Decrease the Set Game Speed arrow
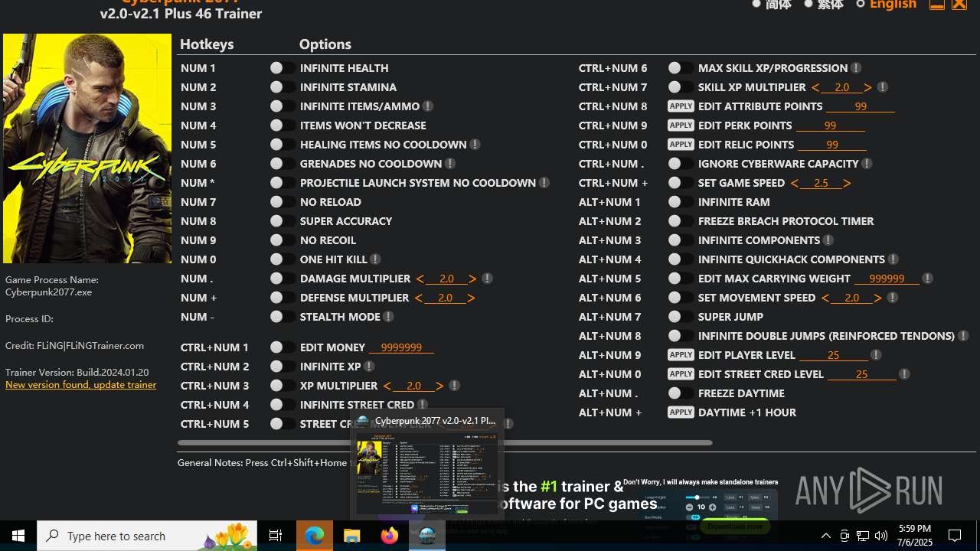980x551 pixels. pos(795,183)
